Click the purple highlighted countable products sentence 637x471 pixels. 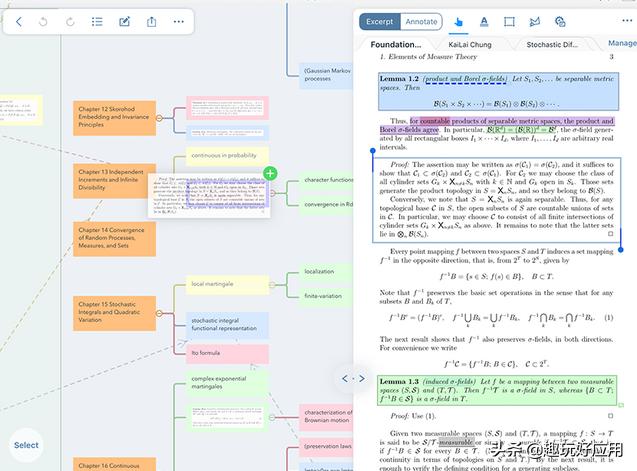click(x=497, y=125)
